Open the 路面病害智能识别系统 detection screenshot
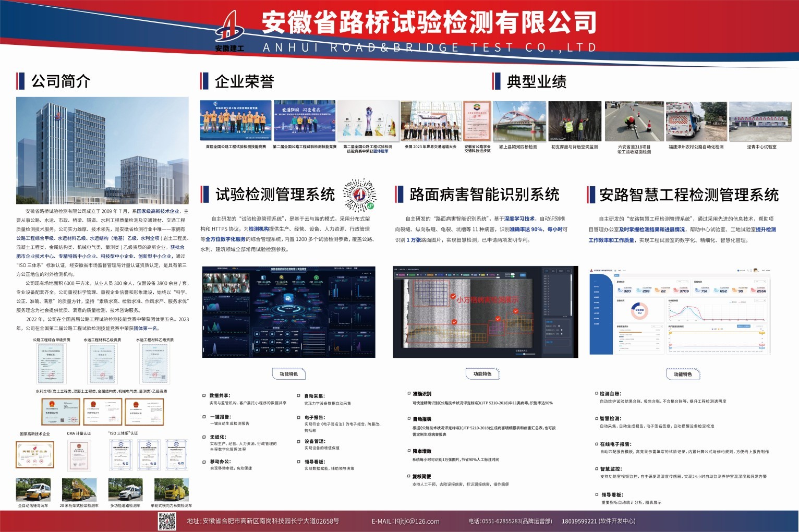 click(x=486, y=312)
